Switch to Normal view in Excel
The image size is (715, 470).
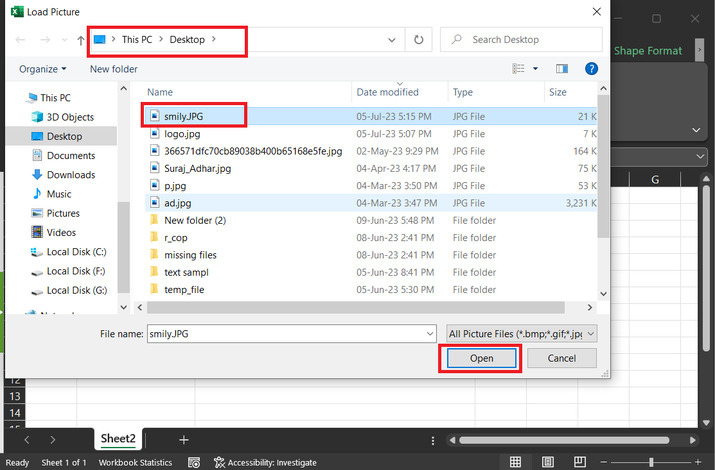(x=515, y=462)
